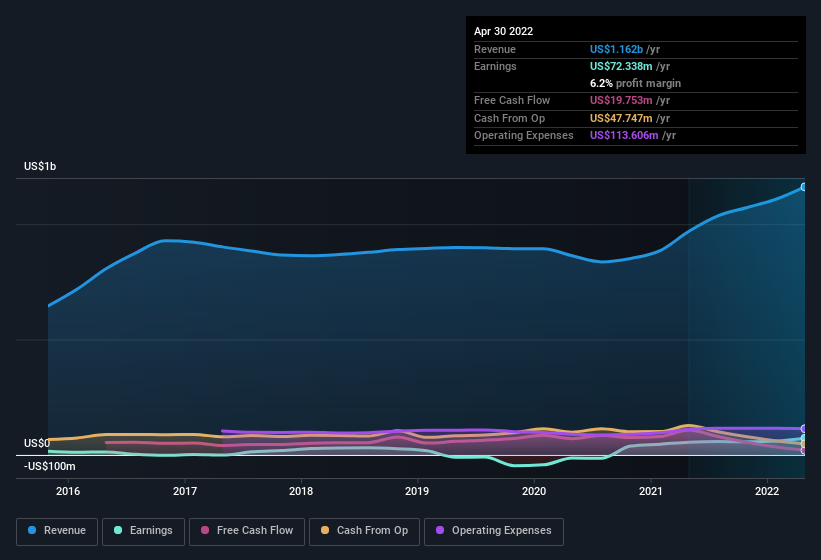Screen dimensions: 821x560
Task: Click the US$19.753m free cash flow value
Action: pos(621,100)
